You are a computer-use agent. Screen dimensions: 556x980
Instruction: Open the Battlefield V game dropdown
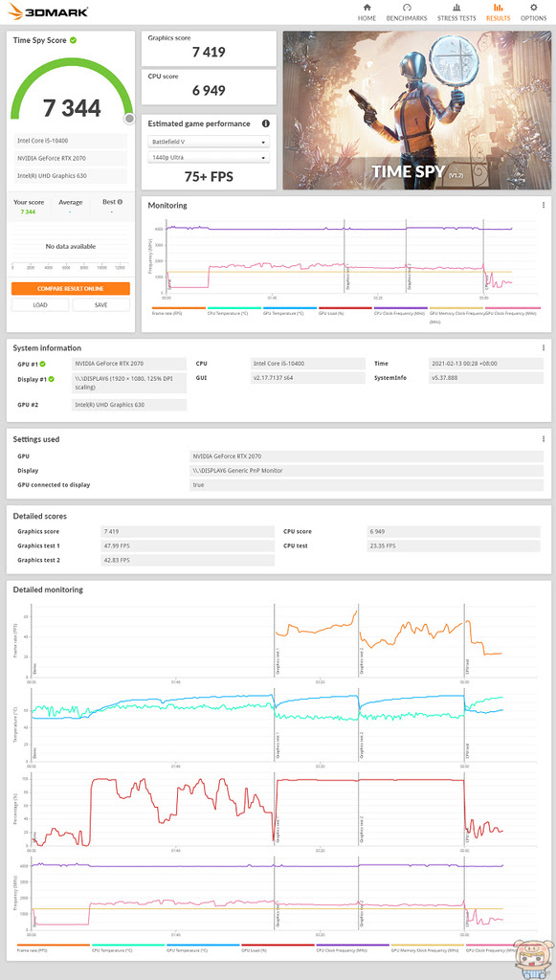209,142
